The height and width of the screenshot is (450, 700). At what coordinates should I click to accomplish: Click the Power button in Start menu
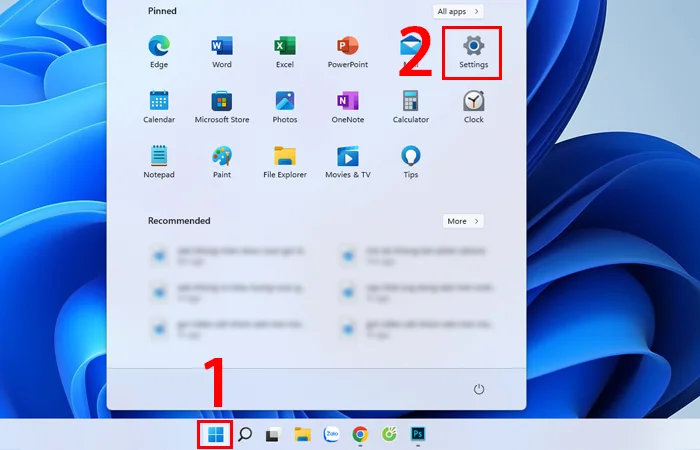[x=478, y=388]
